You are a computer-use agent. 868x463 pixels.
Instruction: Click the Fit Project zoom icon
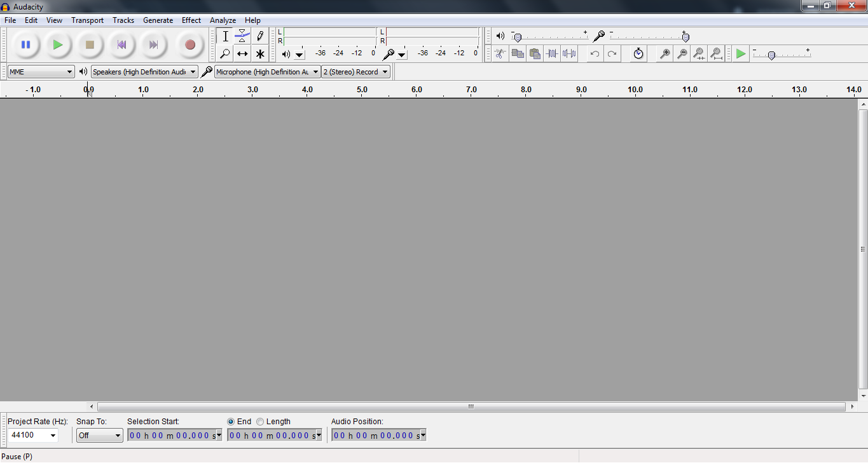click(716, 53)
